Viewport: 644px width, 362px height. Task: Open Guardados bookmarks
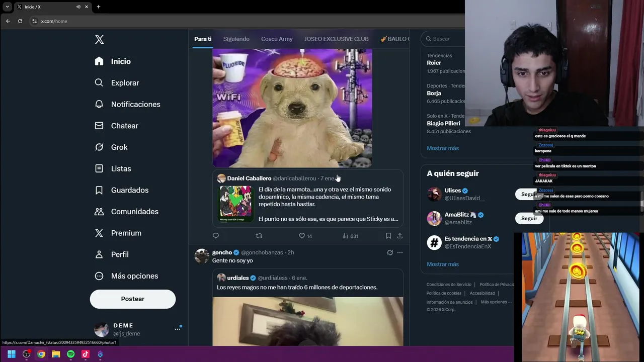pyautogui.click(x=123, y=190)
